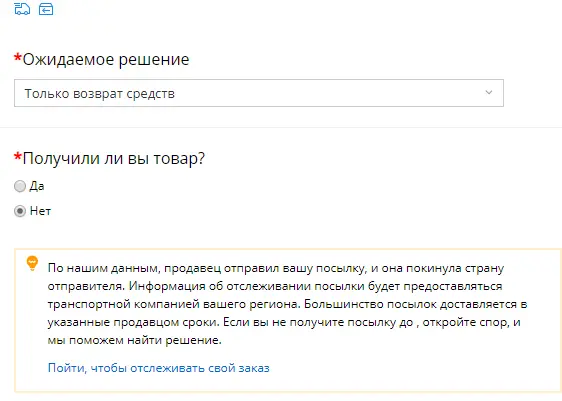Open the Только возврат средств dropdown
Viewport: 562px width, 401px height.
coord(259,93)
